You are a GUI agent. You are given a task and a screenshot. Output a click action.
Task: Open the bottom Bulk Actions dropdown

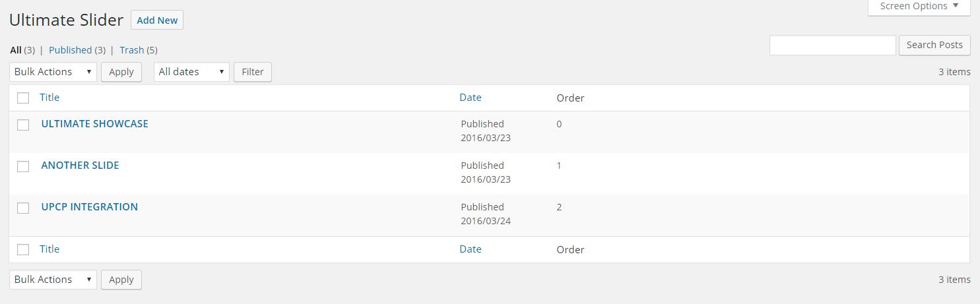(x=53, y=280)
